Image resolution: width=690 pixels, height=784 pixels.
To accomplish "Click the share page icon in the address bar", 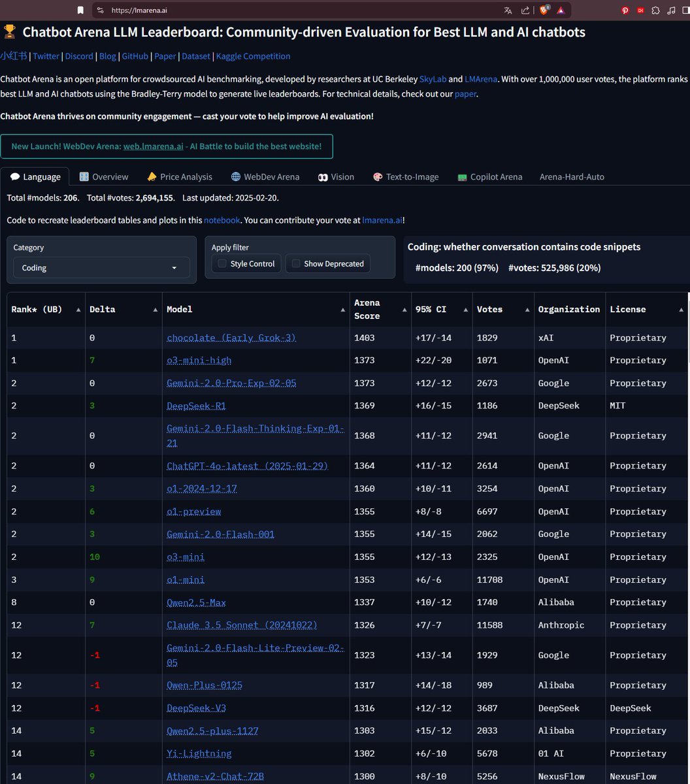I will [x=525, y=10].
